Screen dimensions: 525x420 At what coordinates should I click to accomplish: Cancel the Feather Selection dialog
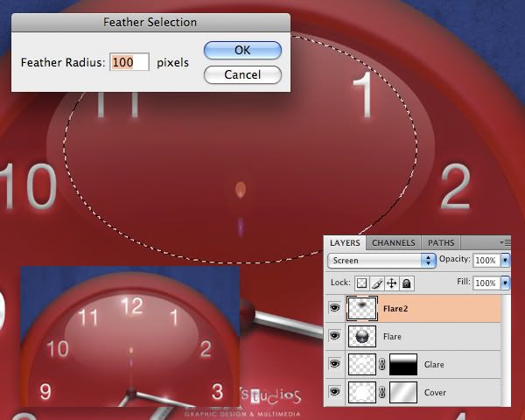click(242, 75)
